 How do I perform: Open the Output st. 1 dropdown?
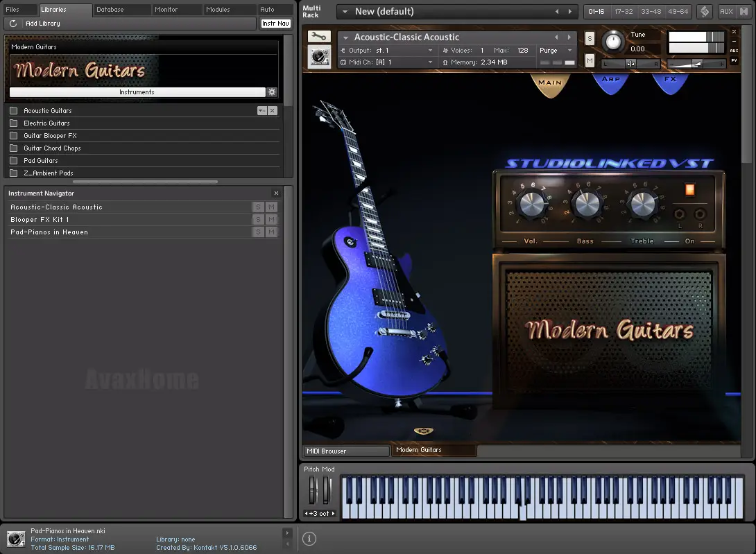[430, 50]
